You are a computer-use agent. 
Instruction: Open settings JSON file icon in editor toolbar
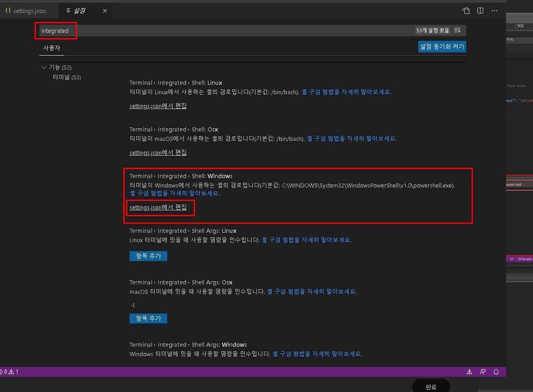tap(466, 10)
